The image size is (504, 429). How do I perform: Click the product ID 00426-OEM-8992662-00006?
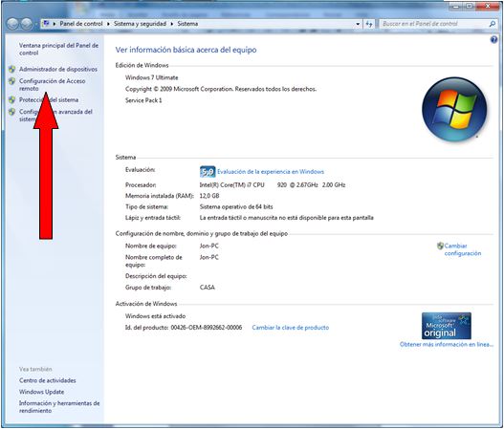pyautogui.click(x=207, y=328)
